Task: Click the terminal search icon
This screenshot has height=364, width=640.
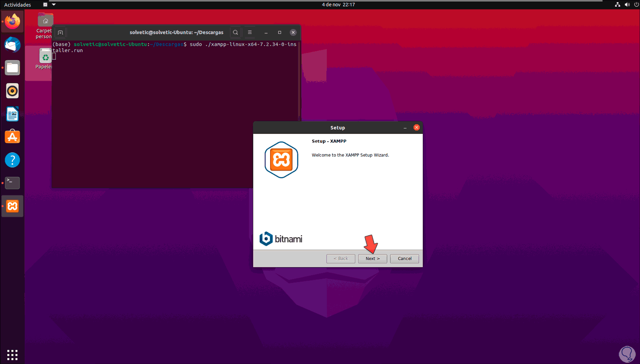Action: pyautogui.click(x=236, y=32)
